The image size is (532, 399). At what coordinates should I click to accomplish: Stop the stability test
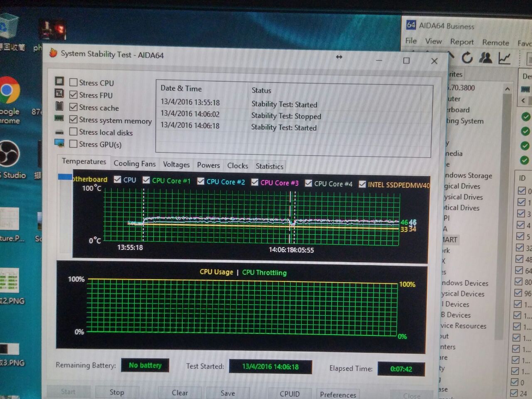click(x=117, y=392)
